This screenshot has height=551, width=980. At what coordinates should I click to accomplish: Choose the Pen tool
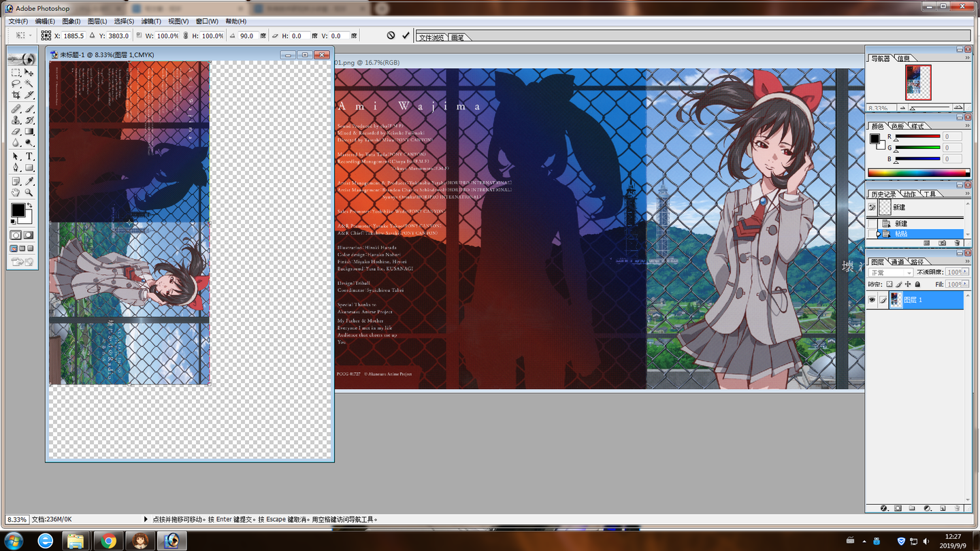tap(16, 168)
